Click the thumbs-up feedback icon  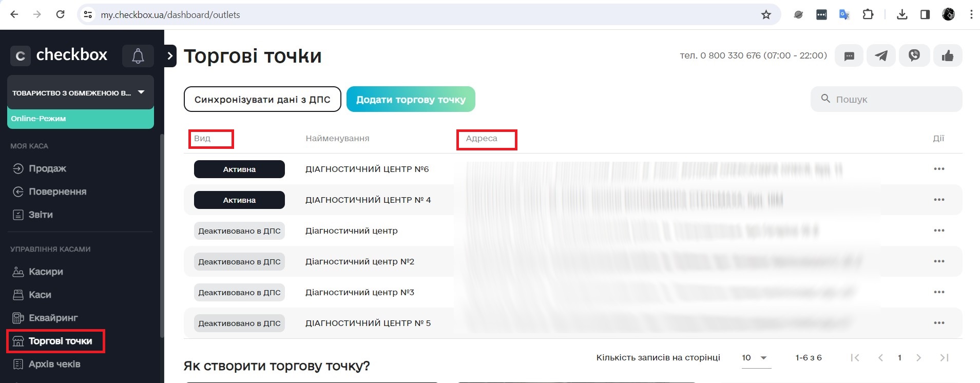click(x=947, y=55)
